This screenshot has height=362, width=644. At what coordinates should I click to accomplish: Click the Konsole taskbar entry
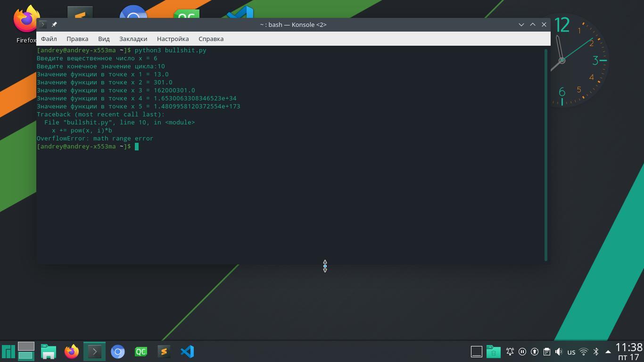(x=95, y=352)
